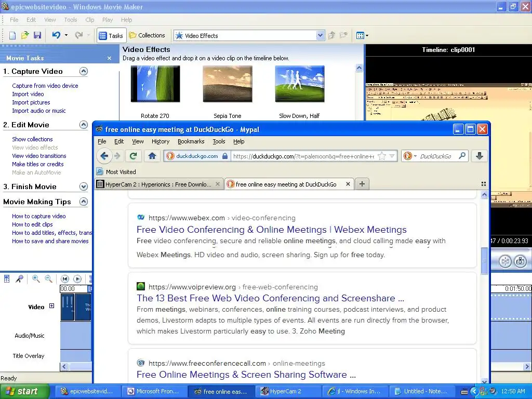Click the Show Storyboard icon on timeline

(x=6, y=279)
